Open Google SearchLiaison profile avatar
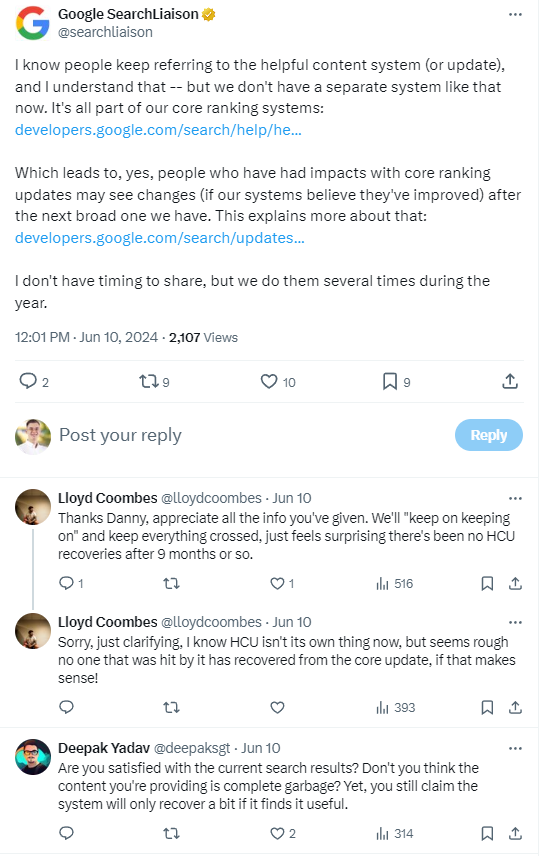Viewport: 543px width, 856px height. click(x=32, y=23)
